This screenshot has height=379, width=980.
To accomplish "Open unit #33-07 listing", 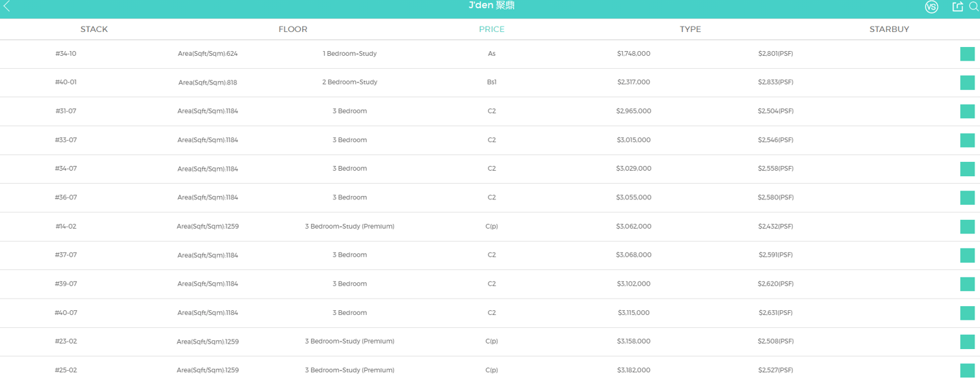I will [x=490, y=140].
